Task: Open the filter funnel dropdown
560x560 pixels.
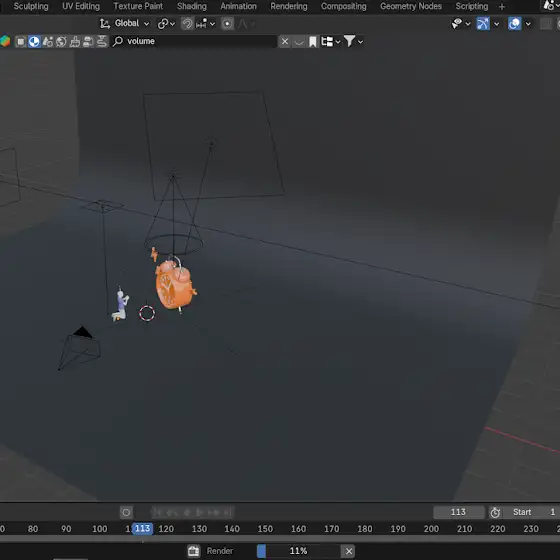Action: [353, 41]
